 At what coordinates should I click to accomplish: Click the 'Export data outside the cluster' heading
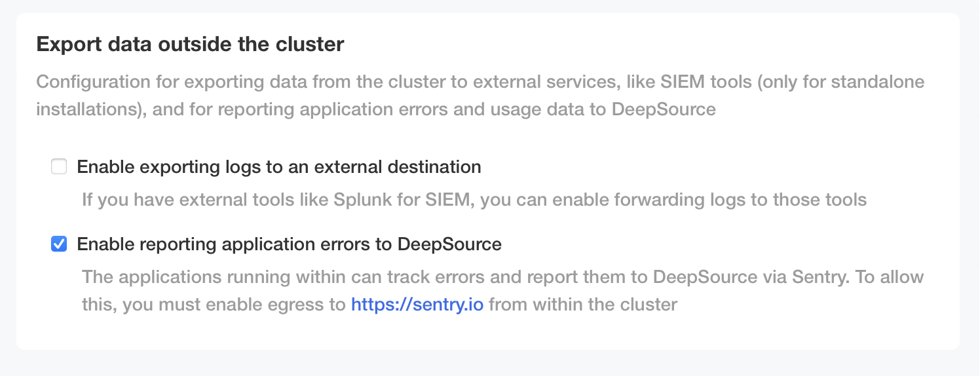coord(190,45)
